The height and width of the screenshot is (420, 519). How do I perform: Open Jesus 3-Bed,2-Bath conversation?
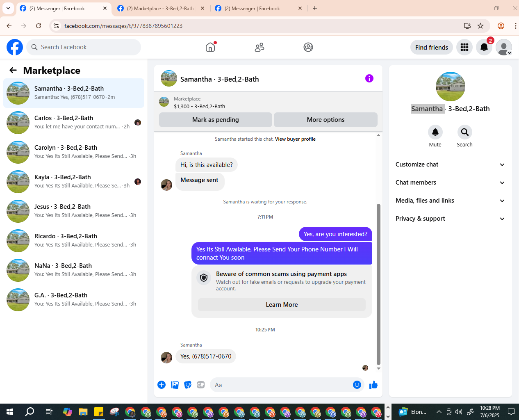74,211
